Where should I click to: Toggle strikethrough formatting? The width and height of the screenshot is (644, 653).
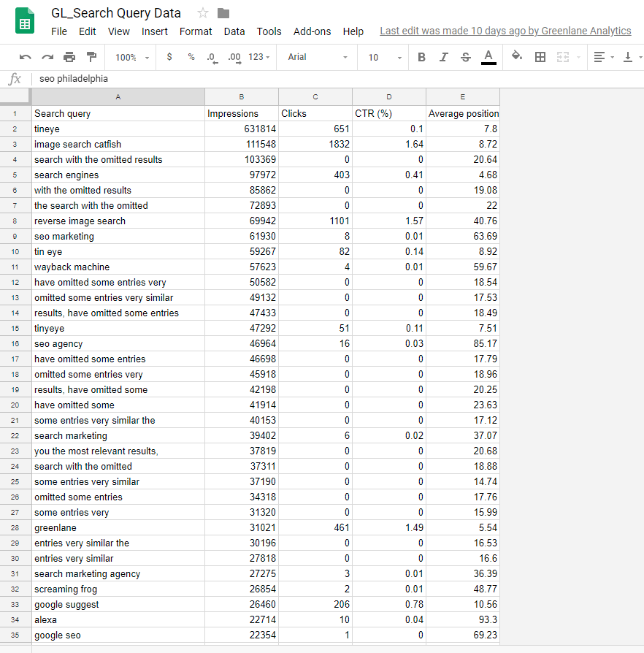pyautogui.click(x=466, y=57)
